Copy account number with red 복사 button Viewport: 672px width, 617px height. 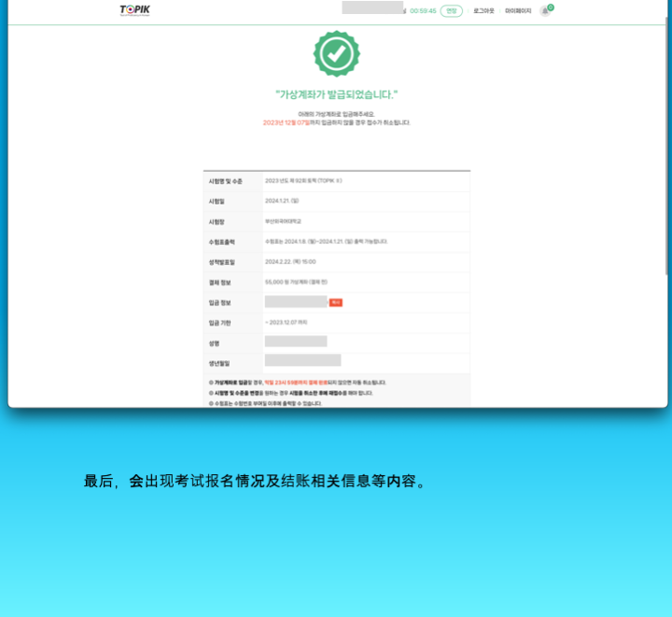coord(336,302)
